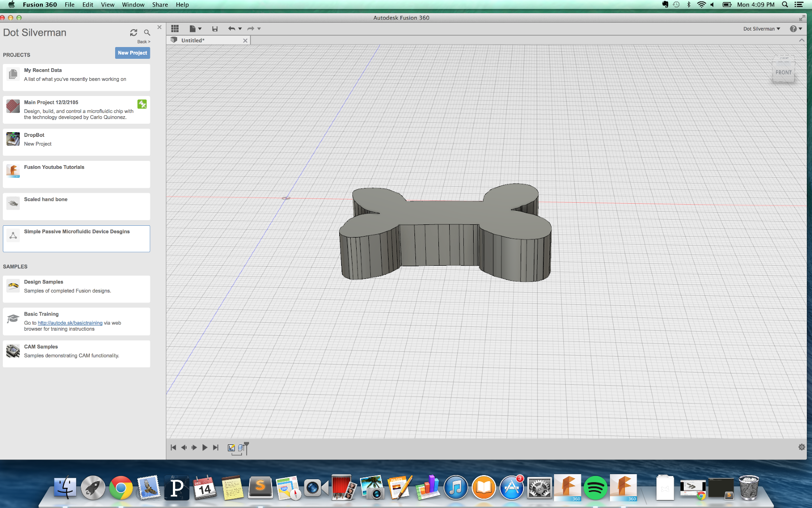Image resolution: width=812 pixels, height=508 pixels.
Task: Open Scaled hand bone project
Action: 77,206
